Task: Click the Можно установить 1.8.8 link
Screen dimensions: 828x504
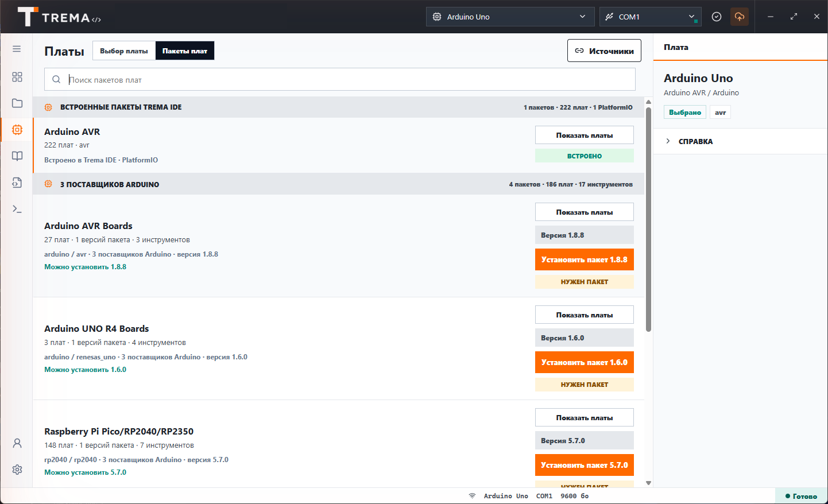Action: 85,267
